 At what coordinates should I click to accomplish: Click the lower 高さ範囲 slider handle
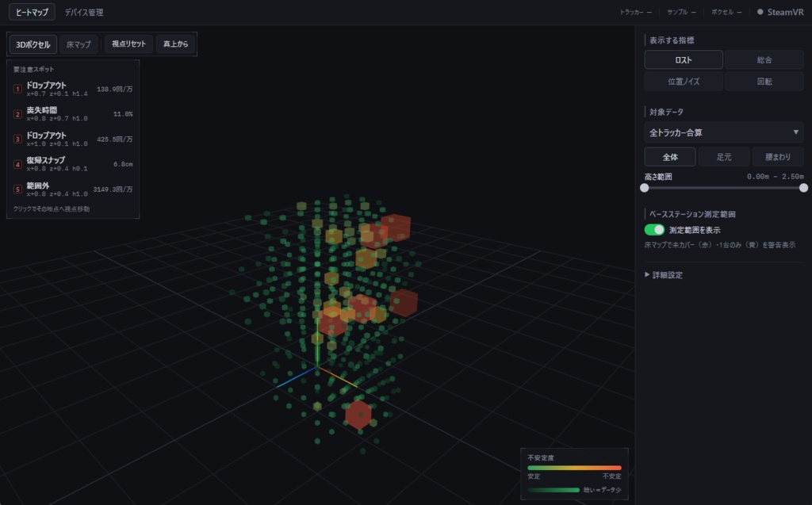(x=644, y=188)
